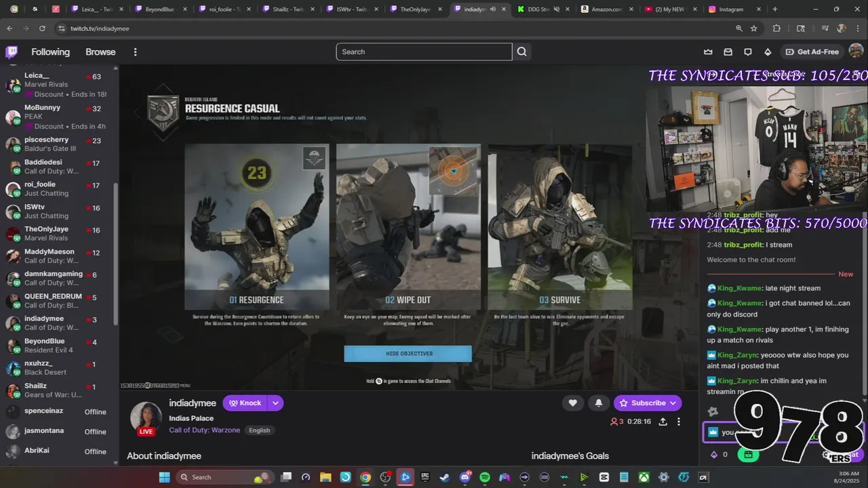Open Spotify from the taskbar
Viewport: 868px width, 488px height.
coord(485,477)
